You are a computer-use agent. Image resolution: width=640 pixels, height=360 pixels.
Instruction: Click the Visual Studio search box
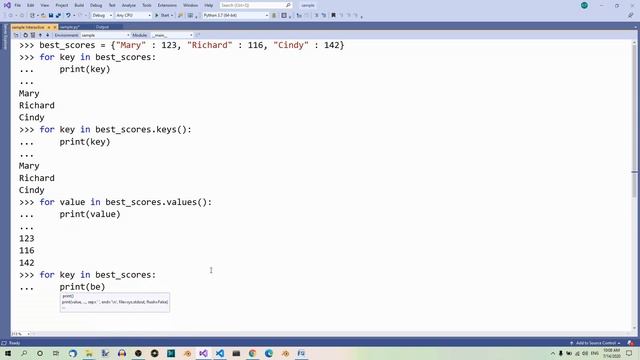click(256, 5)
